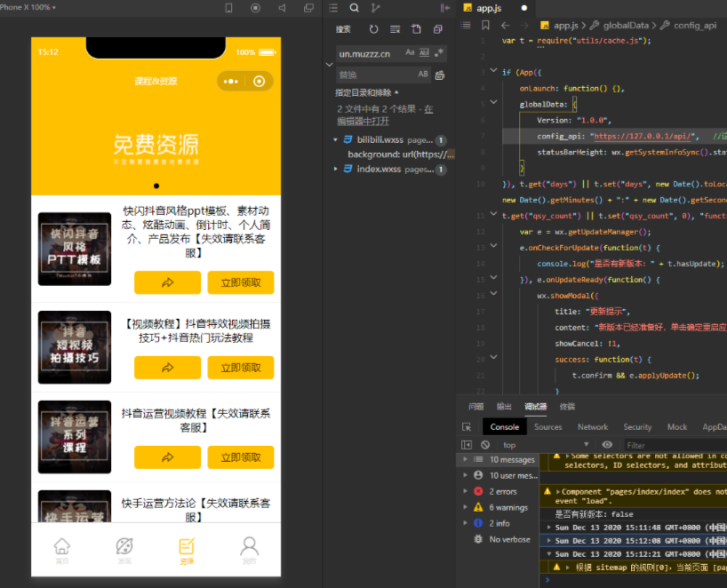This screenshot has width=727, height=588.
Task: Open new search editor icon
Action: pyautogui.click(x=416, y=29)
